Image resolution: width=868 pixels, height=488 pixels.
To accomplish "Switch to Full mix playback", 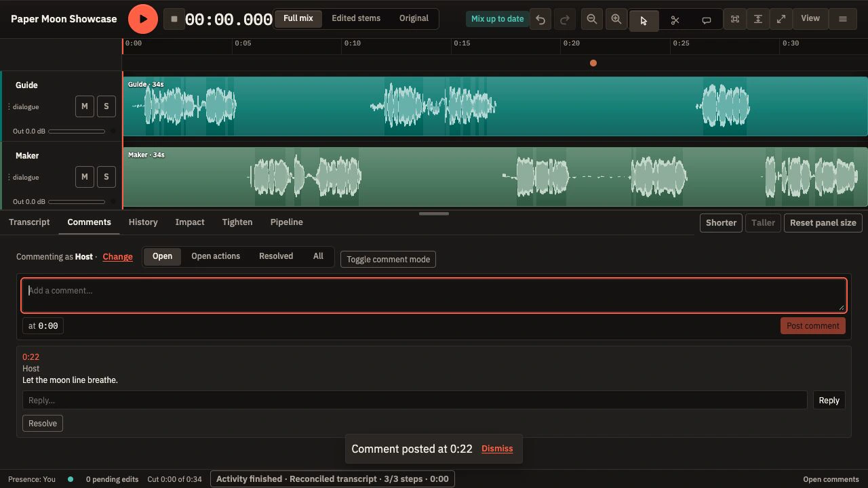I will pyautogui.click(x=298, y=18).
